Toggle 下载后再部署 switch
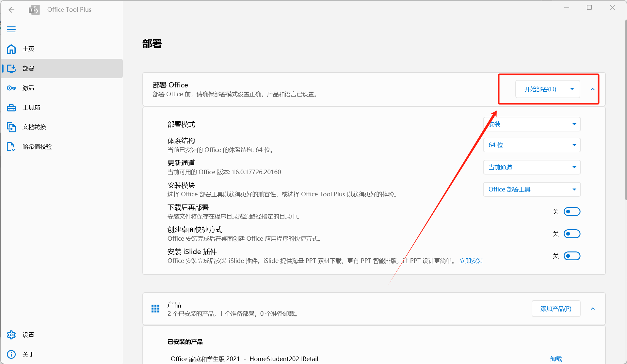 (x=572, y=212)
